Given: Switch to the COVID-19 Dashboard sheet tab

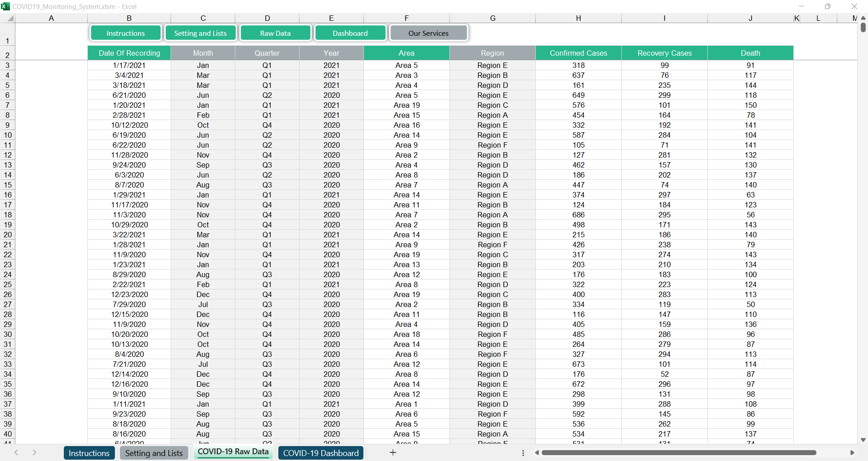Looking at the screenshot, I should click(320, 453).
